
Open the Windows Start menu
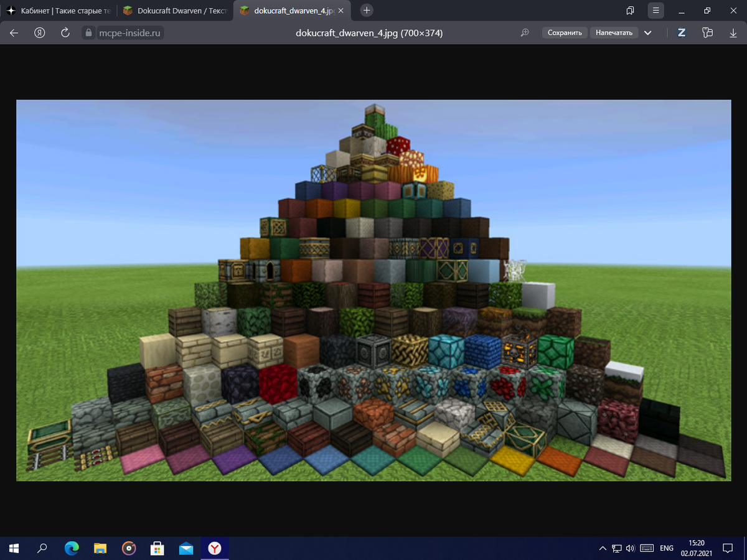14,548
